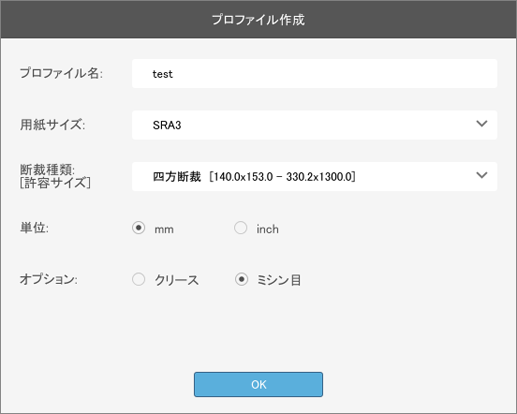Click the プロファイル名 text field

tap(314, 74)
